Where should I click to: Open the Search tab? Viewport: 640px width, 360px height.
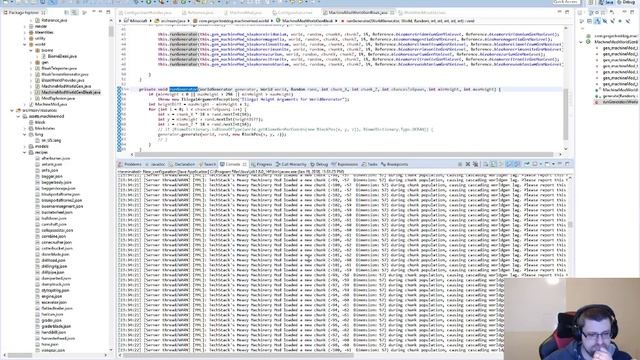click(207, 164)
